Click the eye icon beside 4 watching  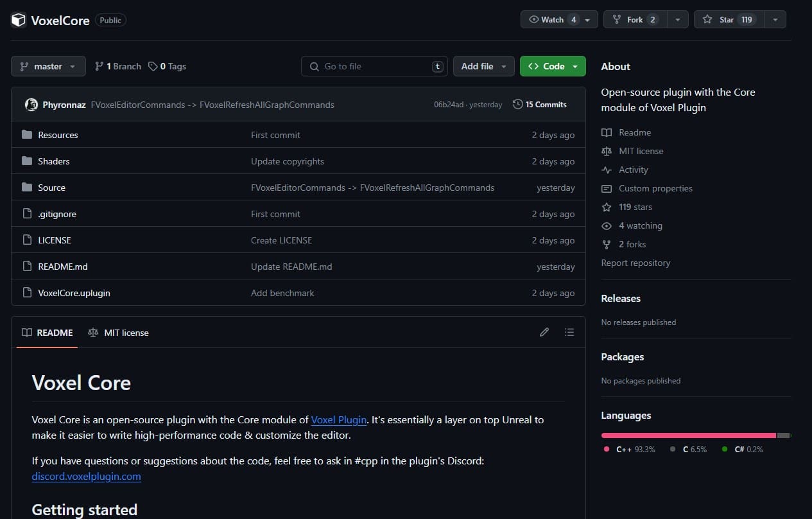(607, 225)
